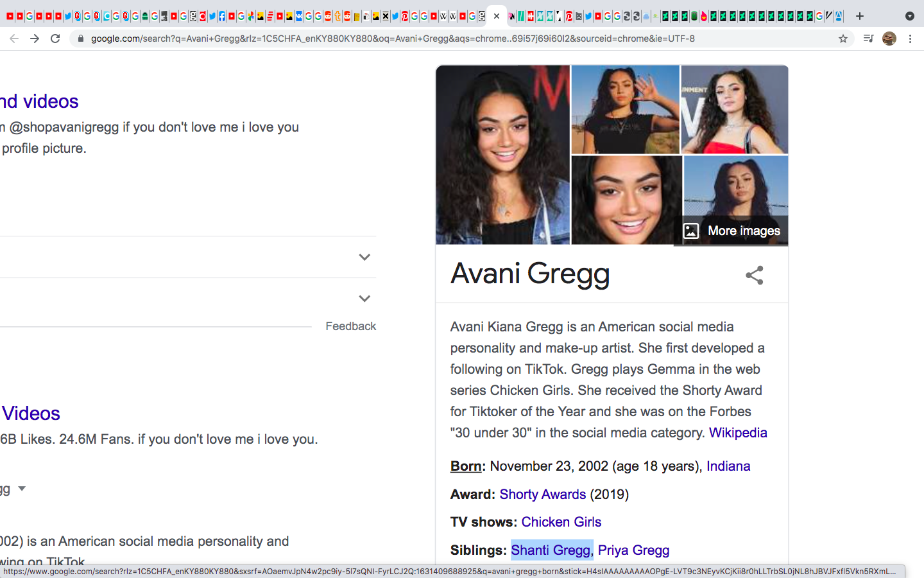
Task: Click the 'Award:' label text
Action: coord(473,495)
